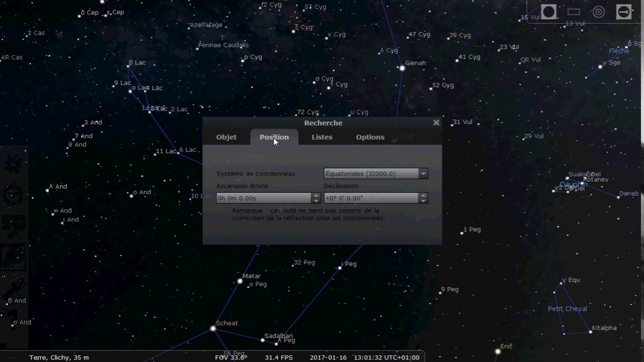Select the star labeled 31 Vul
Image resolution: width=644 pixels, height=362 pixels.
pyautogui.click(x=452, y=125)
